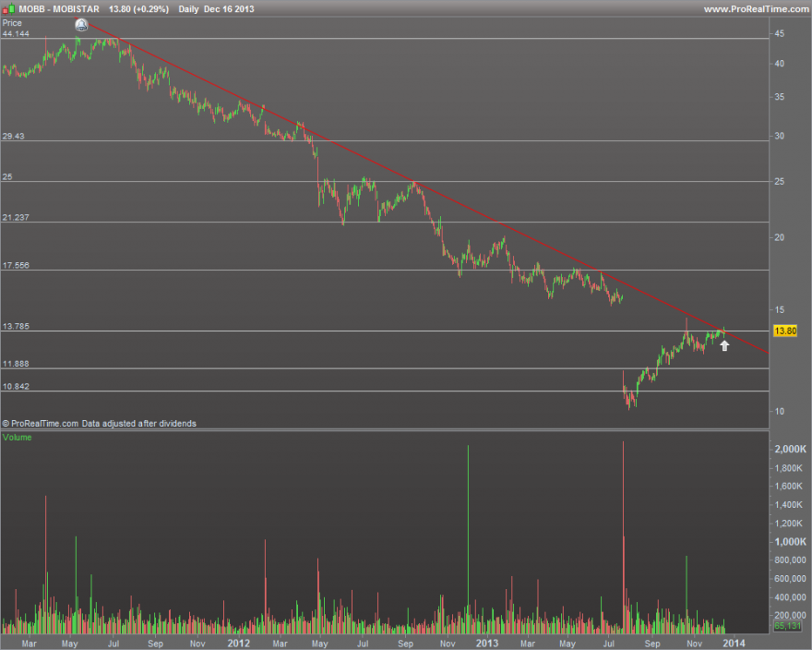
Task: Click the Daily timeframe label in header
Action: (x=188, y=9)
